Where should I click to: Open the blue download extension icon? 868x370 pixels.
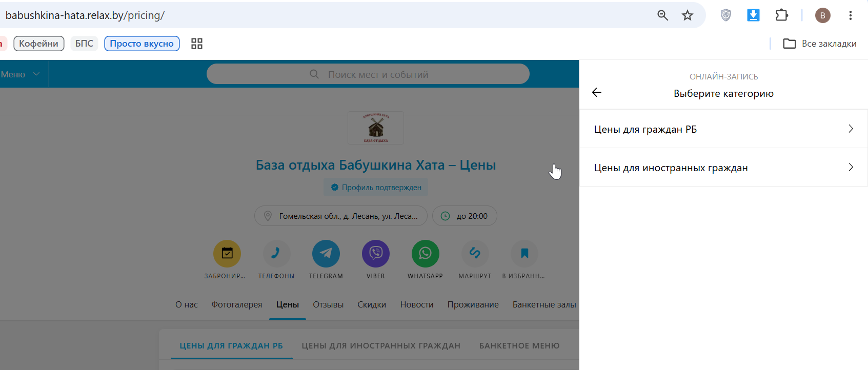tap(753, 15)
